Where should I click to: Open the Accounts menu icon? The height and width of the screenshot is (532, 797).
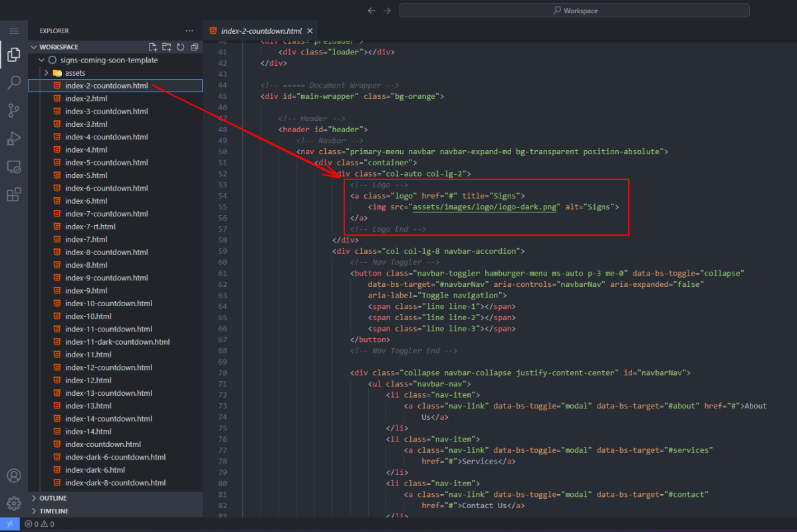tap(13, 476)
